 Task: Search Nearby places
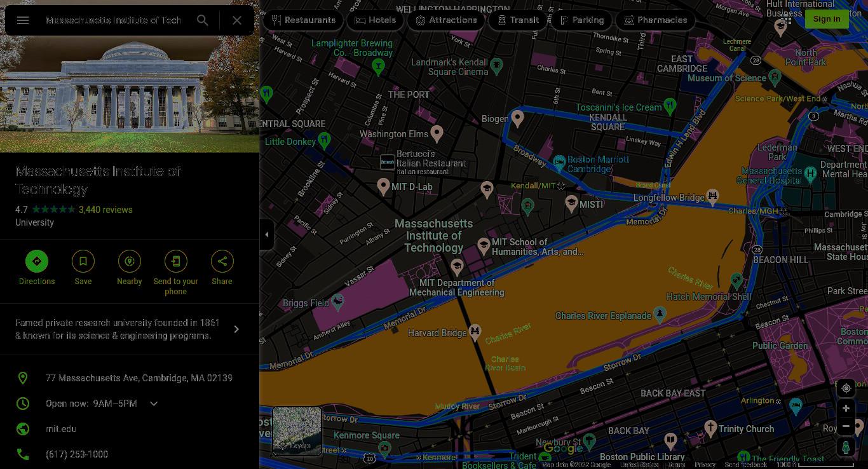tap(130, 268)
